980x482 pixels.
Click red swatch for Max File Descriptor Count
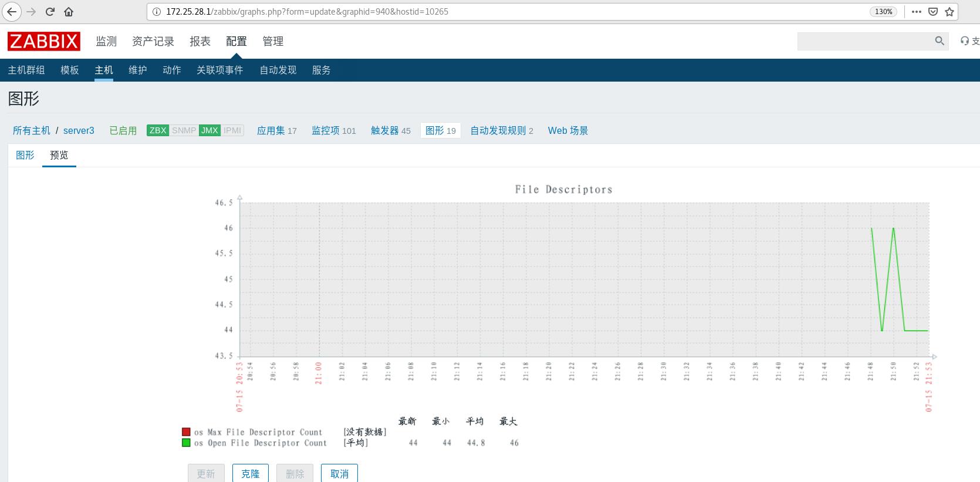click(x=186, y=432)
